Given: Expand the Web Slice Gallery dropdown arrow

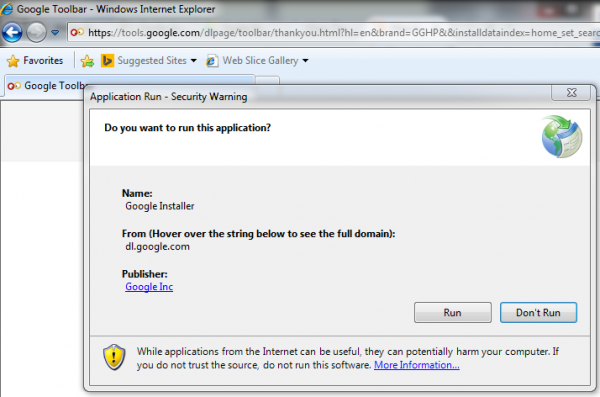Looking at the screenshot, I should [305, 60].
